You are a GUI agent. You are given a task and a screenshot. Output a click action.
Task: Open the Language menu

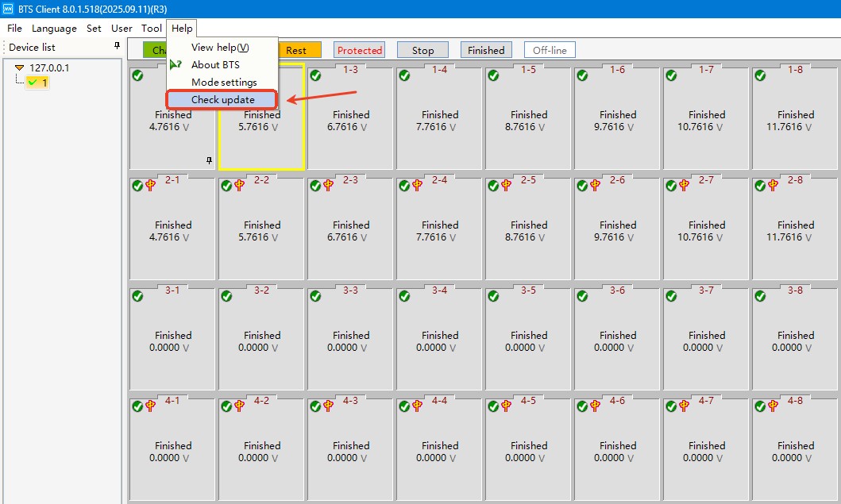54,29
